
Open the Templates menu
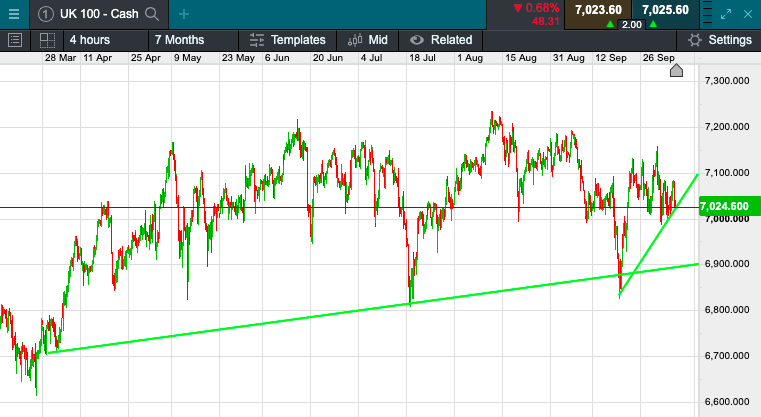coord(287,40)
